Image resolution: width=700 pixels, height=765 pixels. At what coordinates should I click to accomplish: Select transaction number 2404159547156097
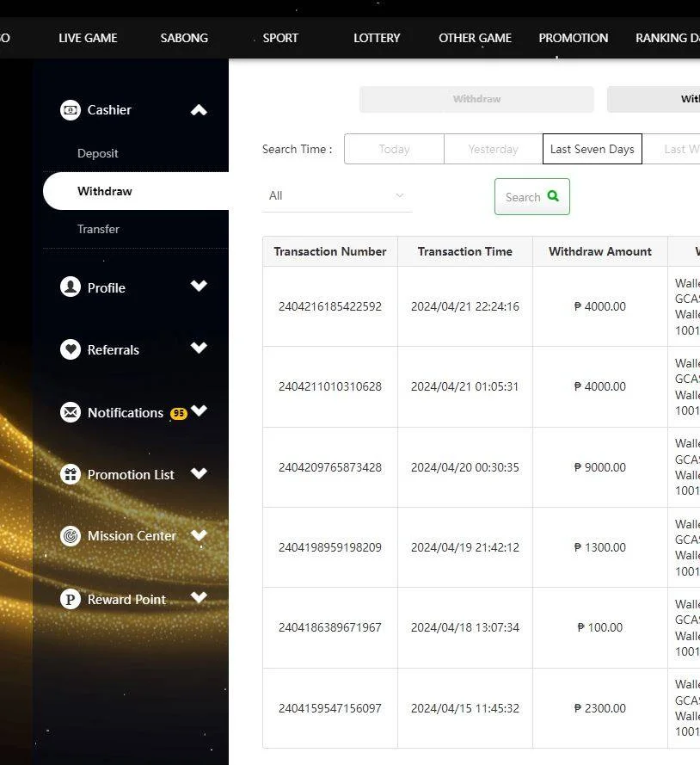[330, 708]
